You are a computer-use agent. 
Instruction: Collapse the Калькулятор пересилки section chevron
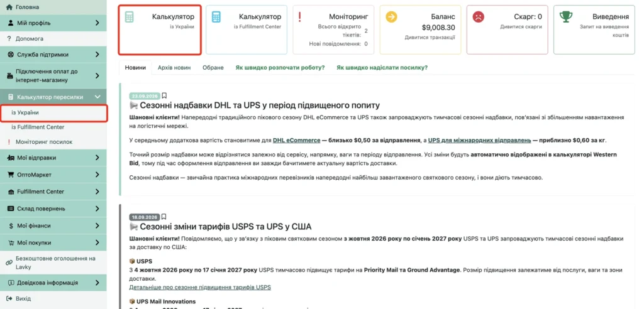point(97,97)
